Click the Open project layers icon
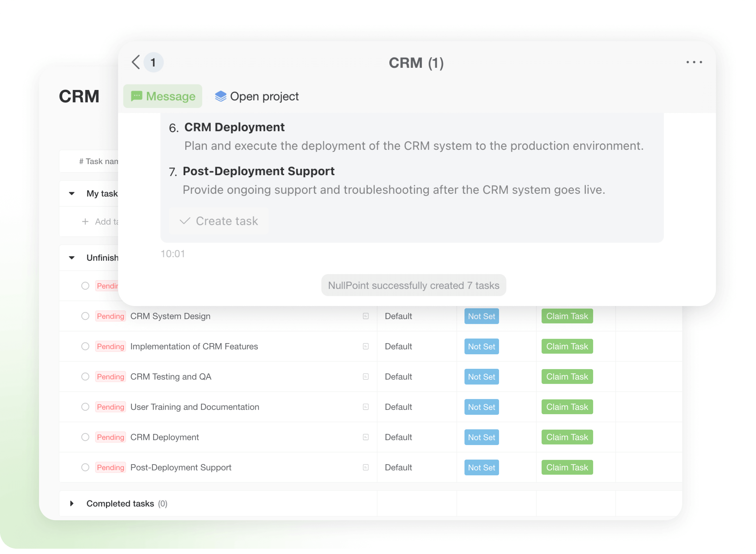 pyautogui.click(x=220, y=96)
